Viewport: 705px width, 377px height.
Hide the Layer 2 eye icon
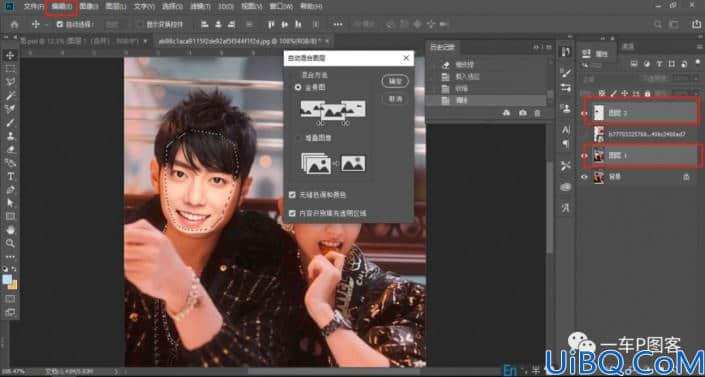(585, 113)
